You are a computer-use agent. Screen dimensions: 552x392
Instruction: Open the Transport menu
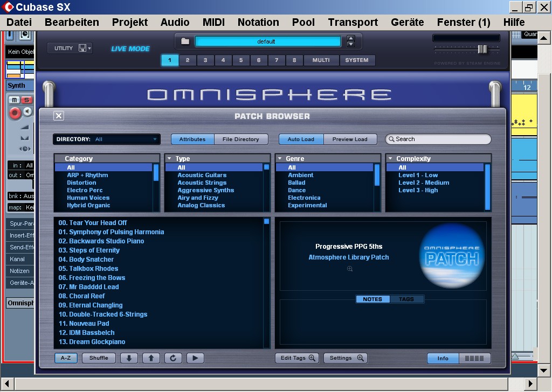tap(353, 22)
